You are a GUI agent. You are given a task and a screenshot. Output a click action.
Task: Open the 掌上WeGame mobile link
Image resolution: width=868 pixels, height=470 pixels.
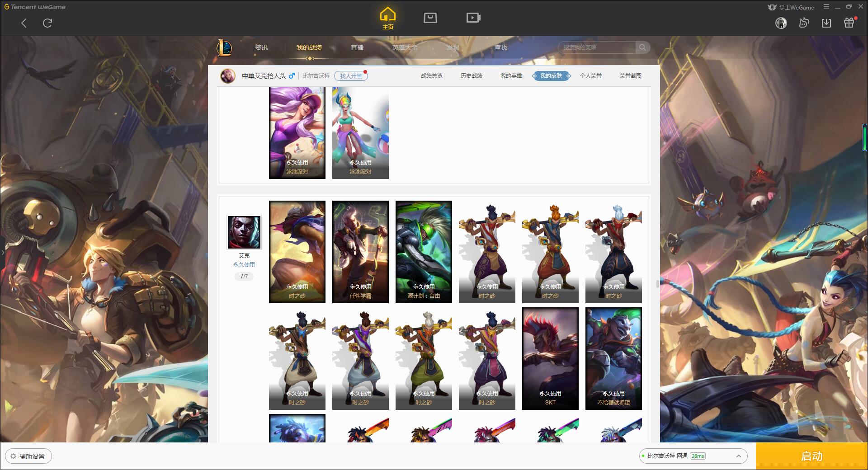[791, 7]
